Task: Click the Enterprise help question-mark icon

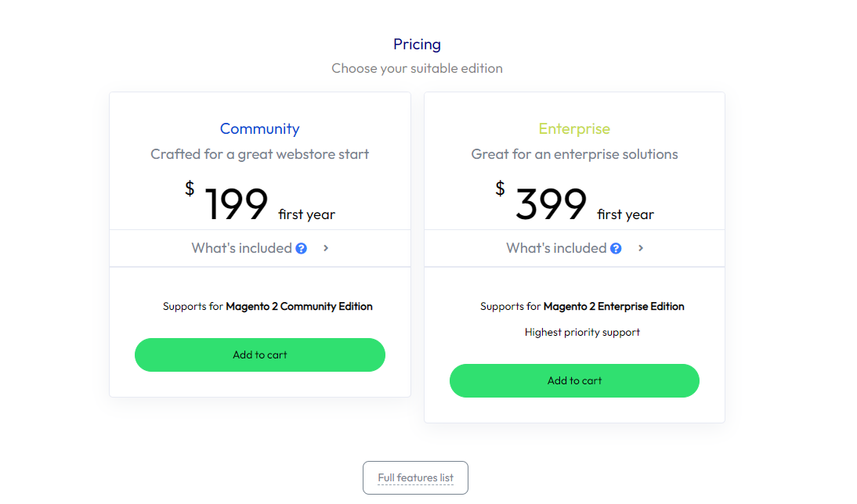Action: [x=616, y=248]
